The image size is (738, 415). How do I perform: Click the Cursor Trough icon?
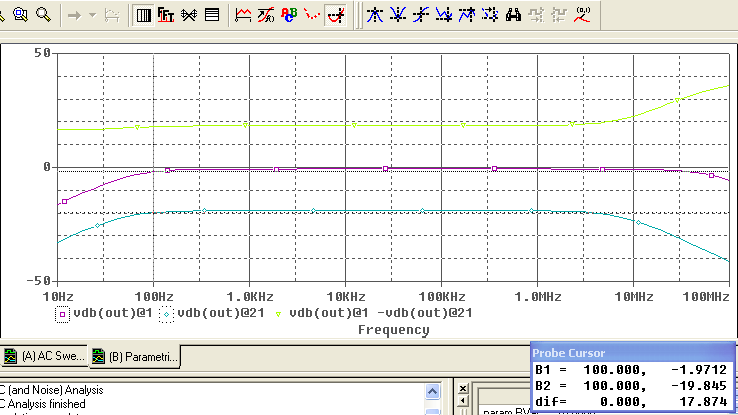point(396,15)
